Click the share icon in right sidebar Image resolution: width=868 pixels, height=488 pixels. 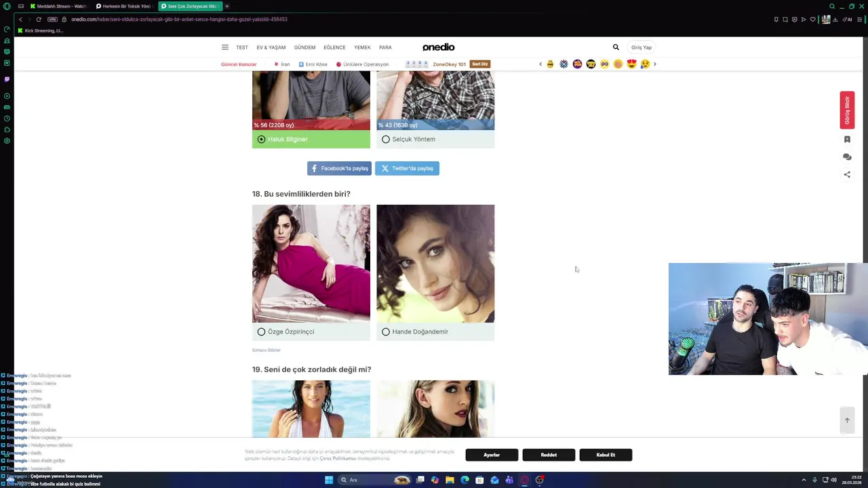(847, 174)
